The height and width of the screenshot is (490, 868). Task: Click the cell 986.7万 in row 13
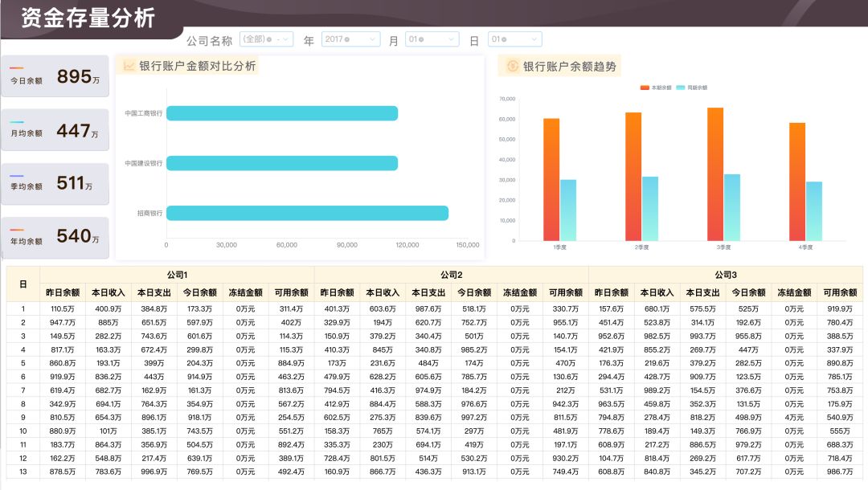tap(840, 472)
